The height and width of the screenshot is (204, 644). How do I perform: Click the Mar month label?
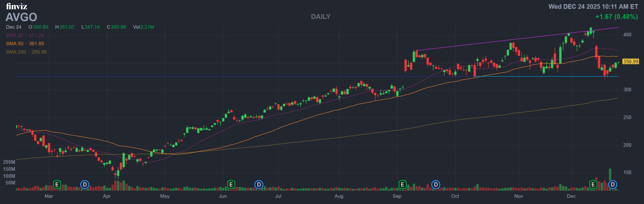coord(49,196)
